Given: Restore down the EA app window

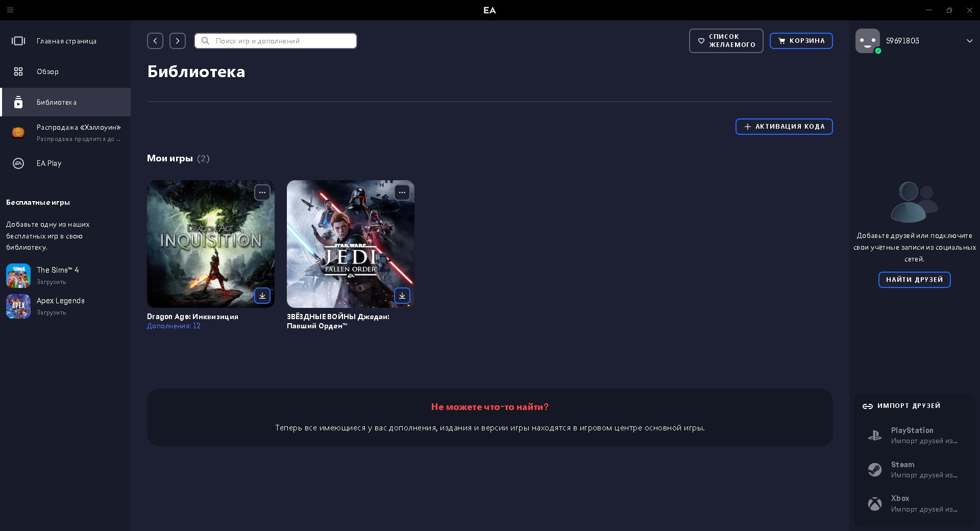Looking at the screenshot, I should 949,10.
